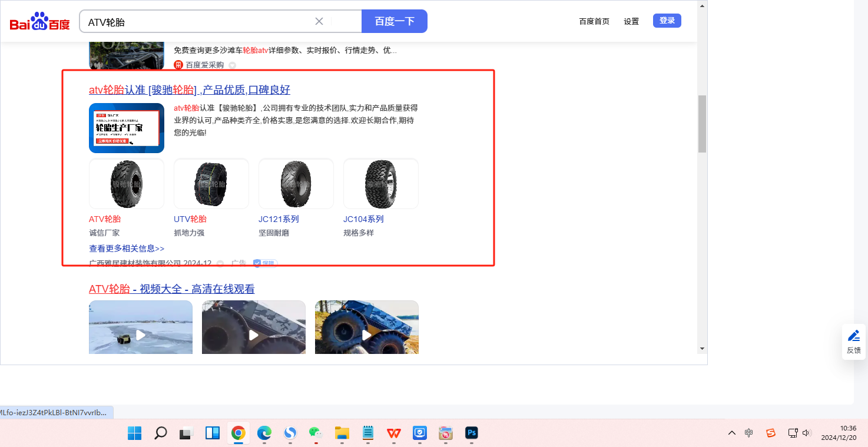Open the volume control tray icon
Image resolution: width=868 pixels, height=447 pixels.
coord(806,433)
